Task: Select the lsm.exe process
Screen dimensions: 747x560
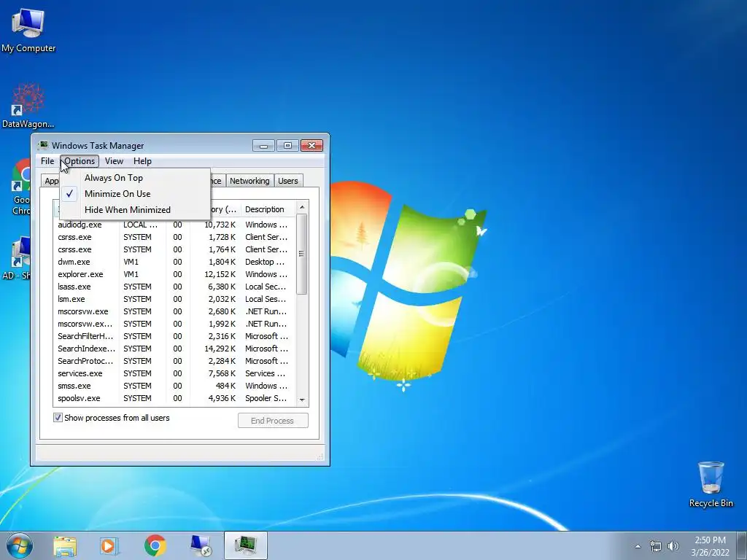Action: point(174,298)
